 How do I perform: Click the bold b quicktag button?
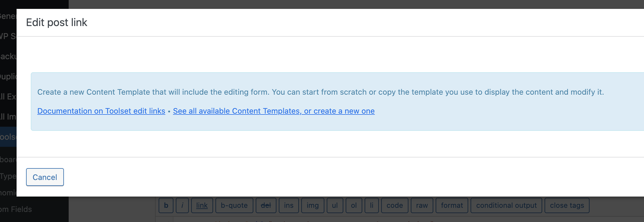166,205
